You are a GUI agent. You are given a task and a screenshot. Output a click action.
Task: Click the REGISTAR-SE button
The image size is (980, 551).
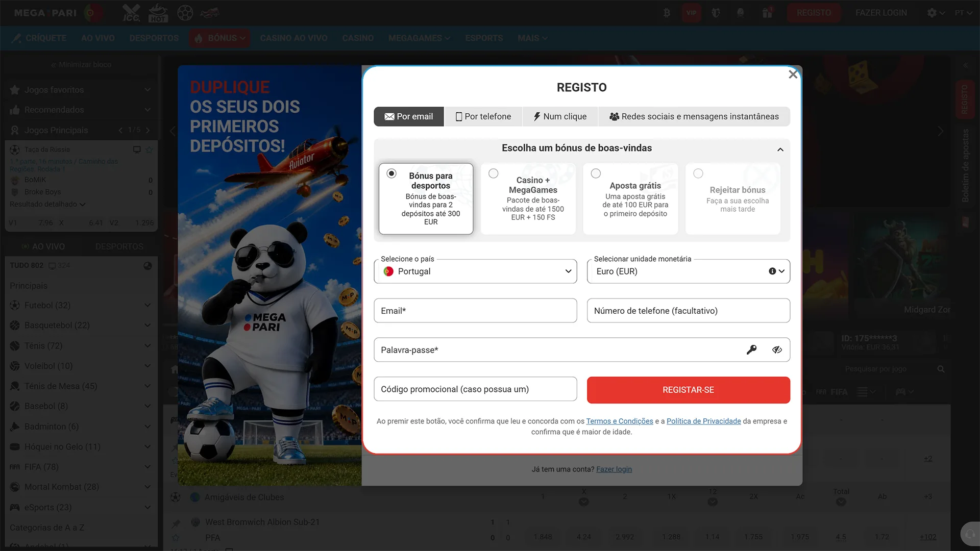click(x=688, y=390)
